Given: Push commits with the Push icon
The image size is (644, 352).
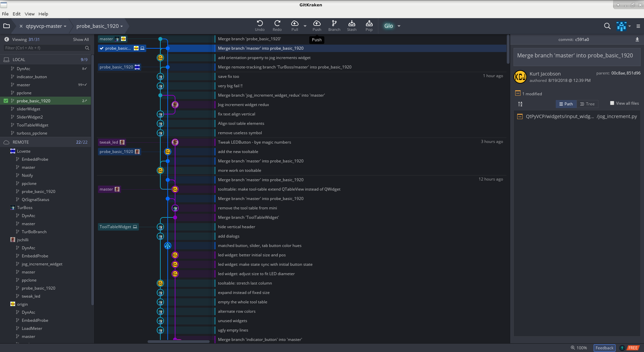Looking at the screenshot, I should click(317, 23).
